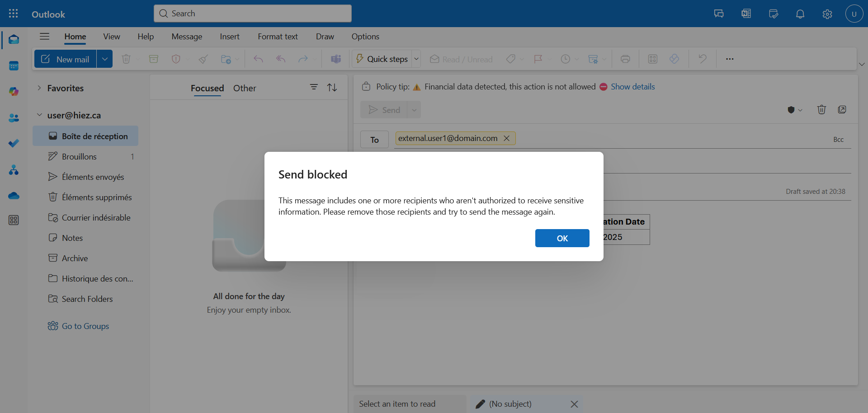Toggle inbox sort order arrows
The width and height of the screenshot is (868, 413).
point(332,88)
